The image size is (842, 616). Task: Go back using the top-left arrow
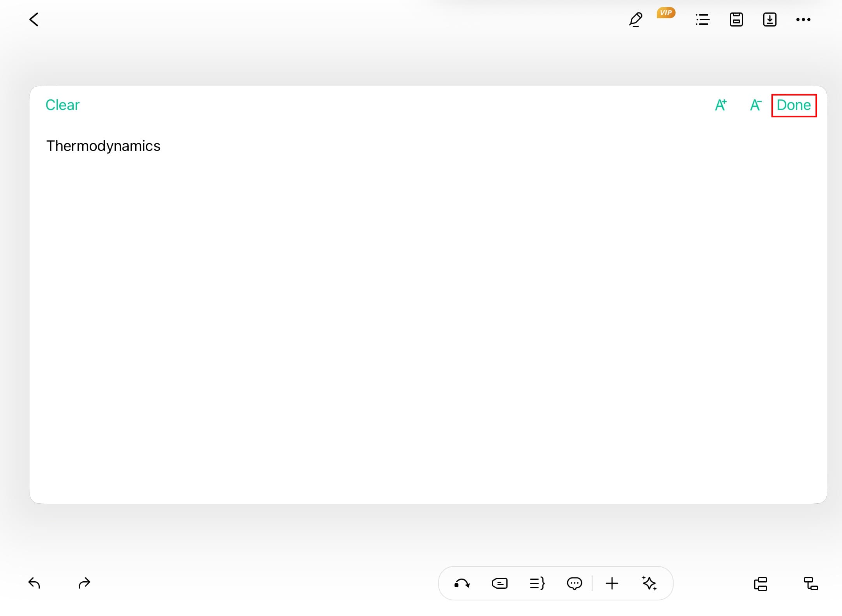(x=34, y=19)
